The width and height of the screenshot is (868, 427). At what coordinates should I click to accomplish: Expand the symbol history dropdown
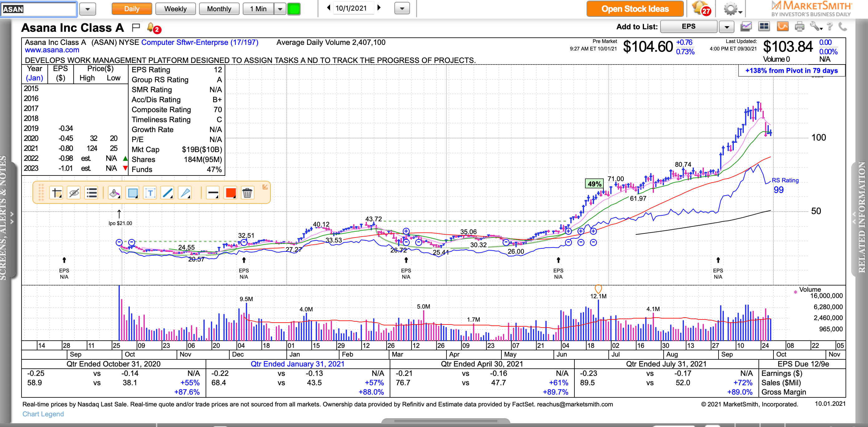click(x=88, y=9)
